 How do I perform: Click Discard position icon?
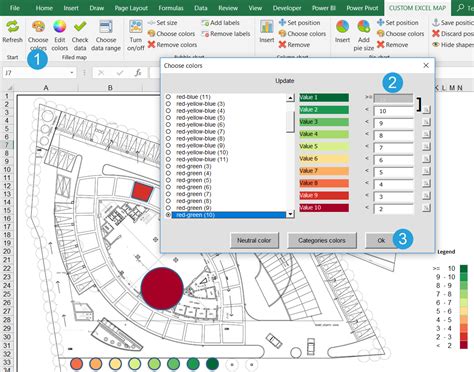click(x=436, y=34)
